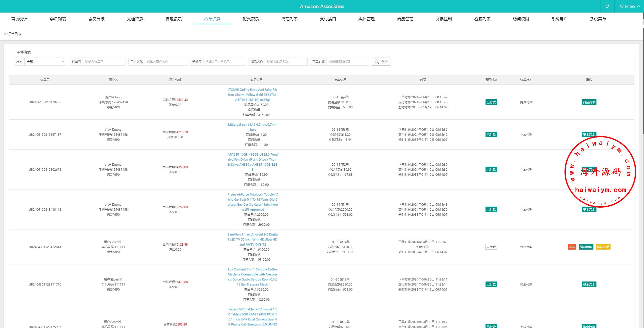Click 取消订单 for unpaid order

coord(603,247)
